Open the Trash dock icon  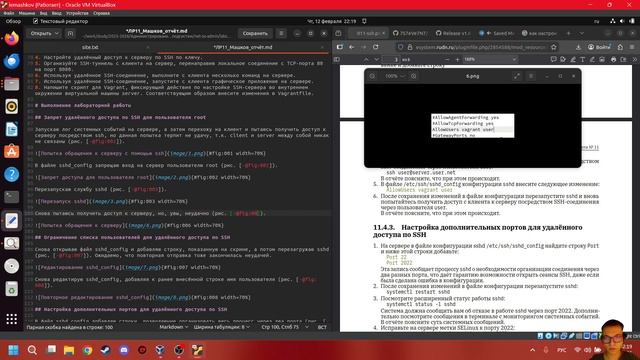click(11, 289)
